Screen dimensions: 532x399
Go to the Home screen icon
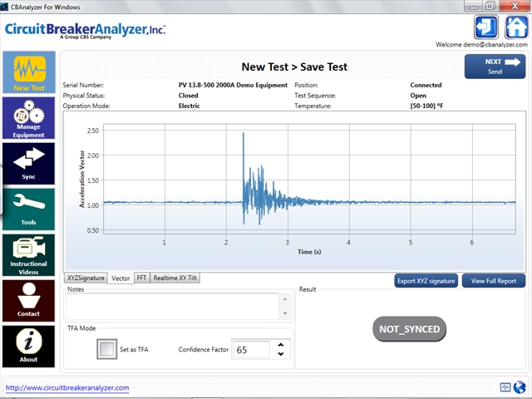pyautogui.click(x=516, y=27)
